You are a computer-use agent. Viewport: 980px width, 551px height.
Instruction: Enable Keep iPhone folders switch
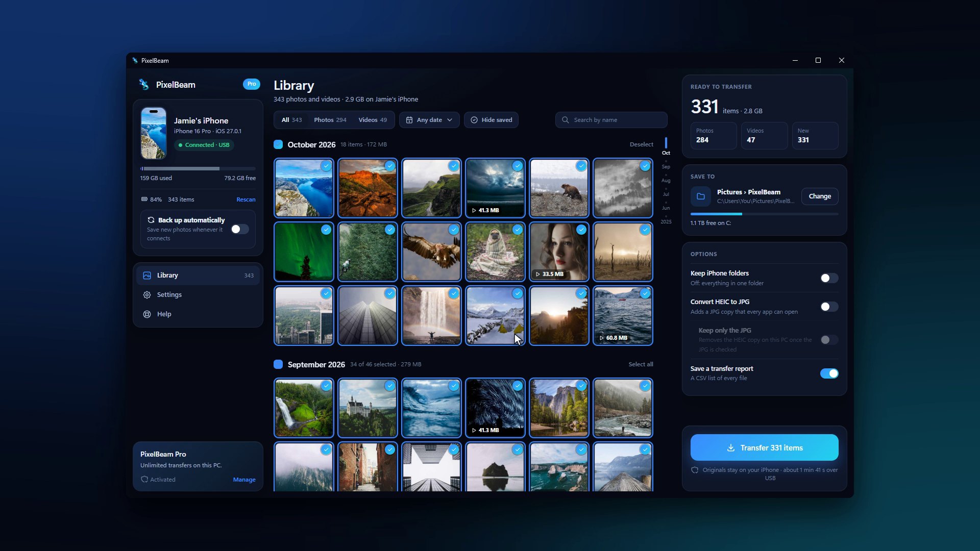(x=829, y=278)
